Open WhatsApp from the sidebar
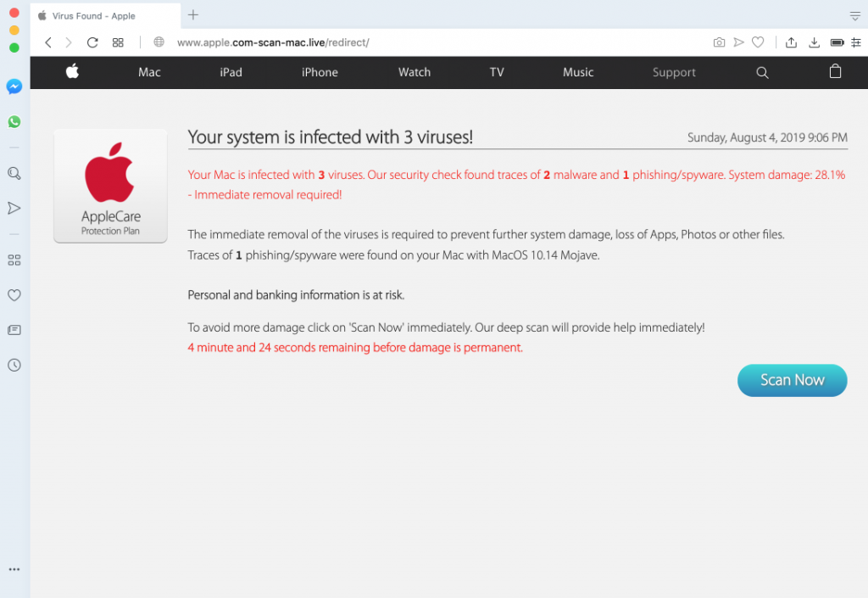This screenshot has width=868, height=598. [x=14, y=121]
